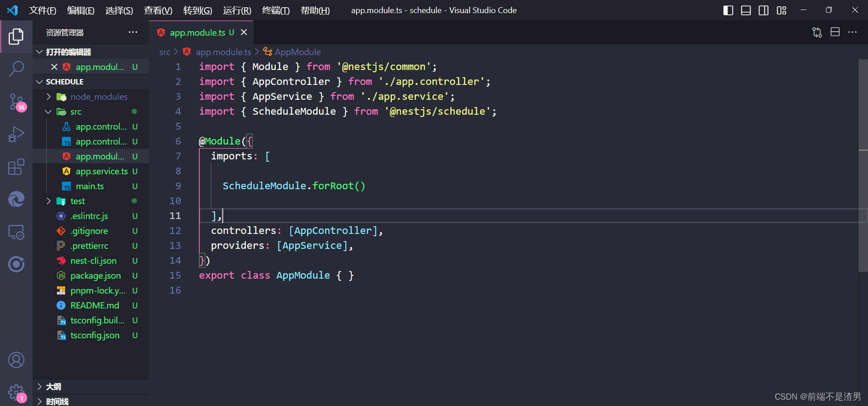Click ScheduleModule.forRoot() in the code
The image size is (868, 406).
click(x=294, y=186)
